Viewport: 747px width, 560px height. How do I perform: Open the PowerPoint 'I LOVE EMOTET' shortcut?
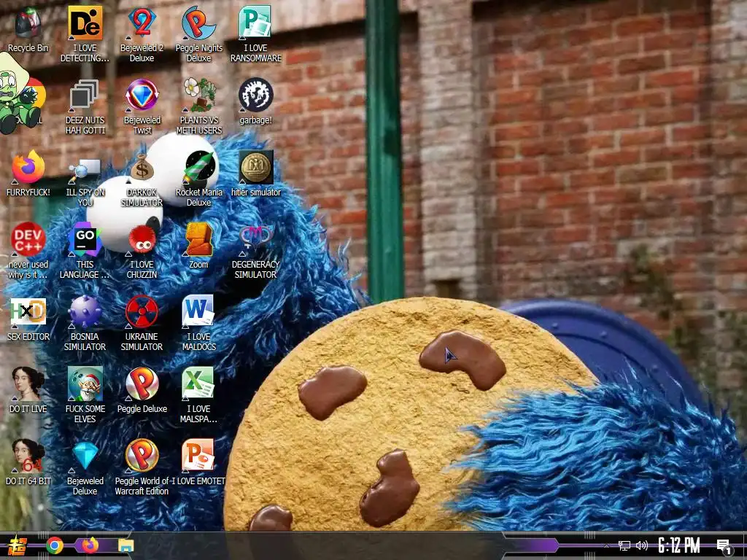tap(198, 455)
